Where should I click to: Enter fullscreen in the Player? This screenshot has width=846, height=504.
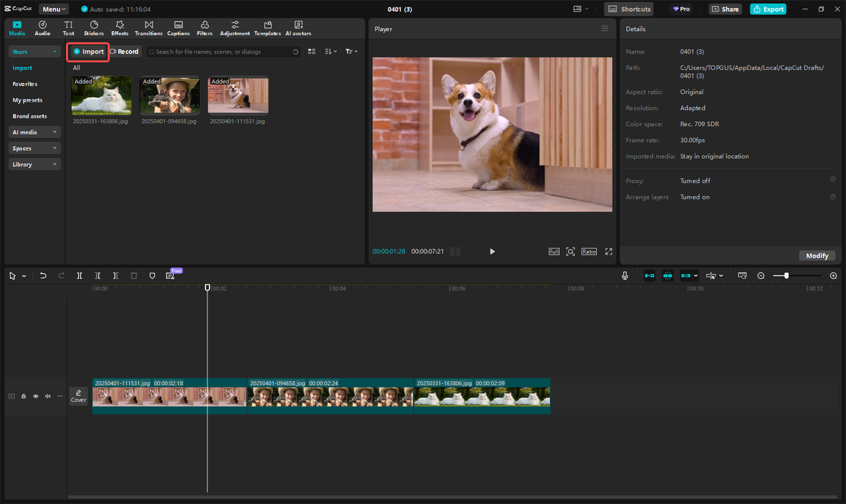point(609,252)
